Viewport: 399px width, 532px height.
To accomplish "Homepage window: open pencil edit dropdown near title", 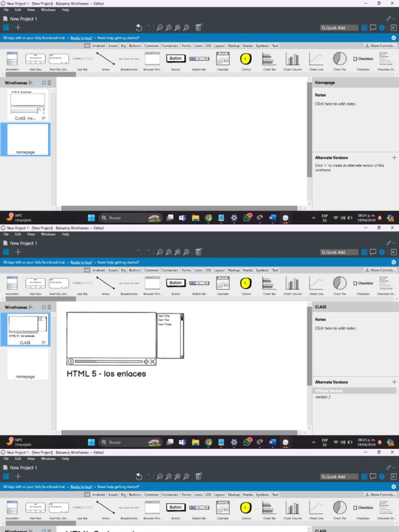I will [391, 19].
